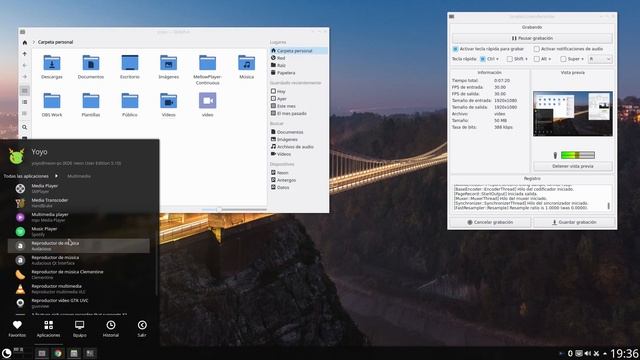Open the Vídeos folder icon in file grid

tap(169, 101)
